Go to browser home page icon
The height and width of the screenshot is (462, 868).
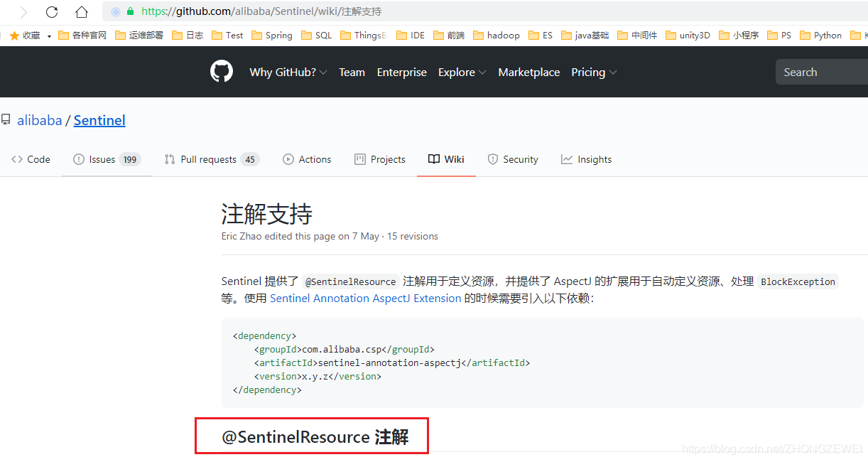pyautogui.click(x=82, y=12)
